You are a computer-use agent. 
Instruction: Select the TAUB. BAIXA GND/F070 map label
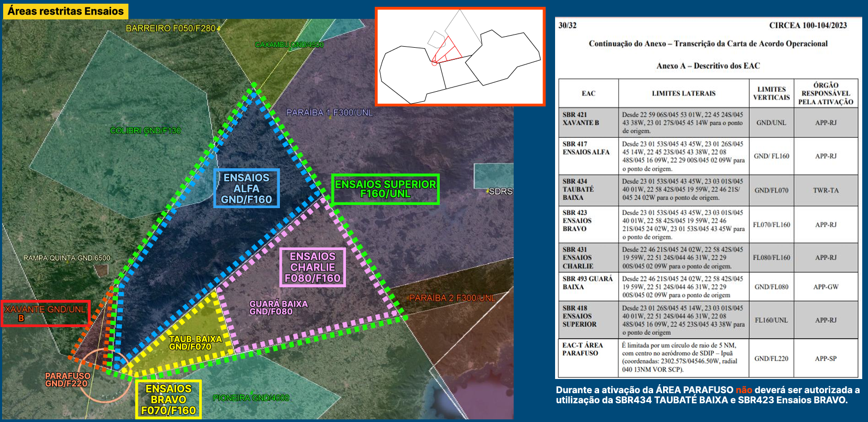(x=195, y=343)
